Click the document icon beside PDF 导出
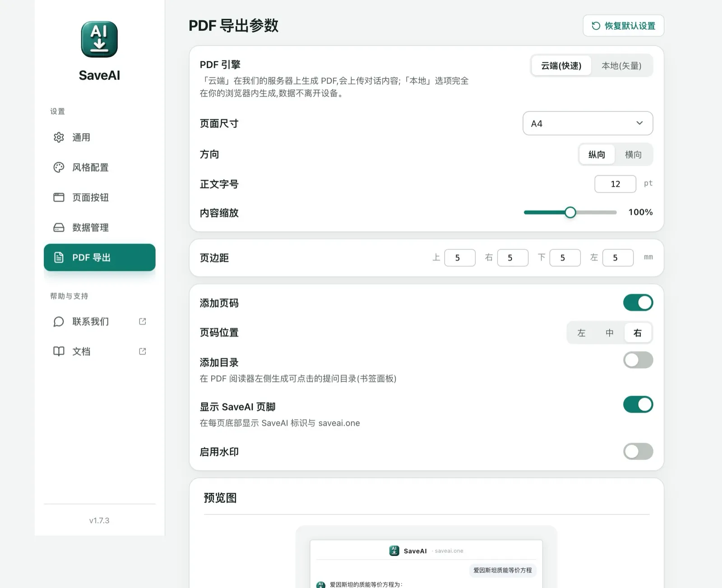Image resolution: width=722 pixels, height=588 pixels. pos(59,257)
